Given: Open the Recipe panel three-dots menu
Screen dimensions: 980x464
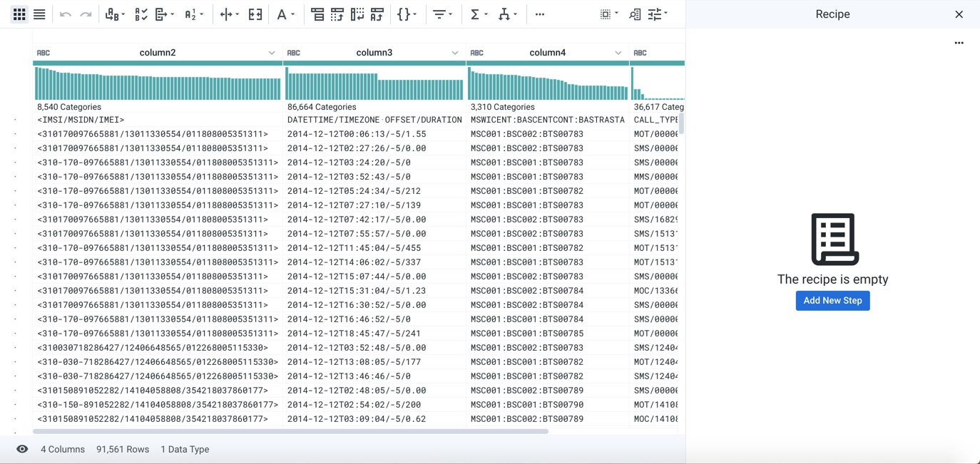Looking at the screenshot, I should tap(959, 43).
